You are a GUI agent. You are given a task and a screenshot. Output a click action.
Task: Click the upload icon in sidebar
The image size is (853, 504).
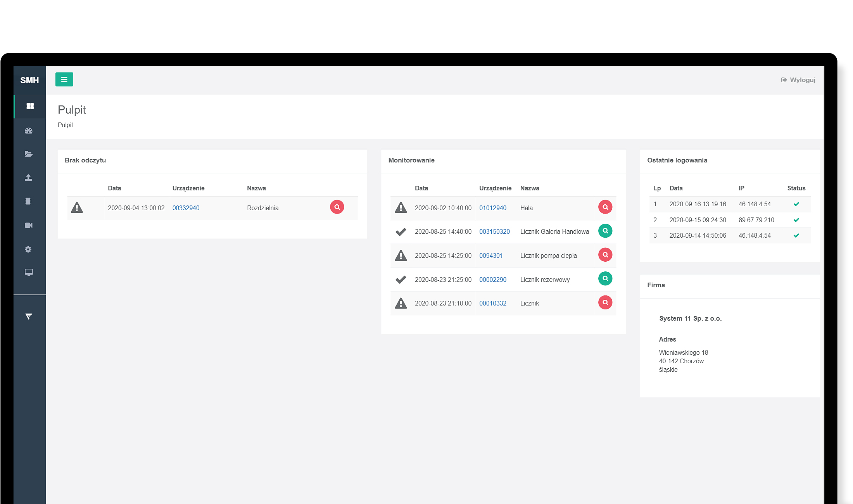[28, 178]
